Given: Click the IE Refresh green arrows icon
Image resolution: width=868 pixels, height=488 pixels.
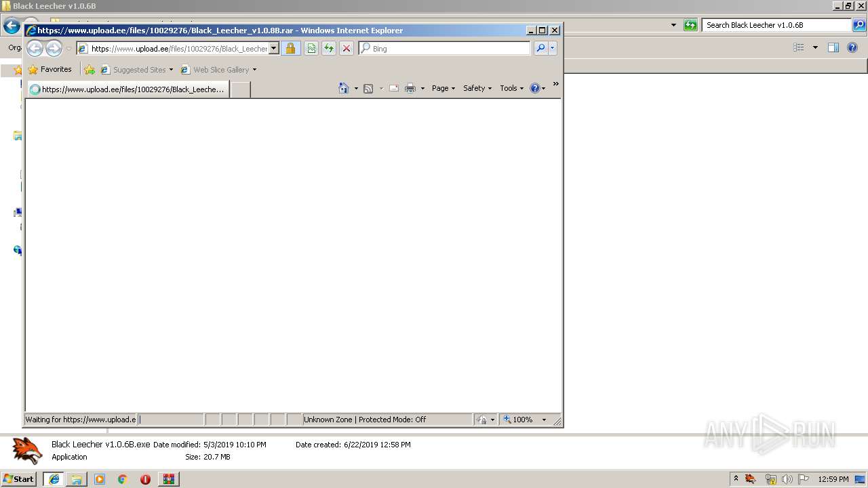Looking at the screenshot, I should tap(328, 48).
